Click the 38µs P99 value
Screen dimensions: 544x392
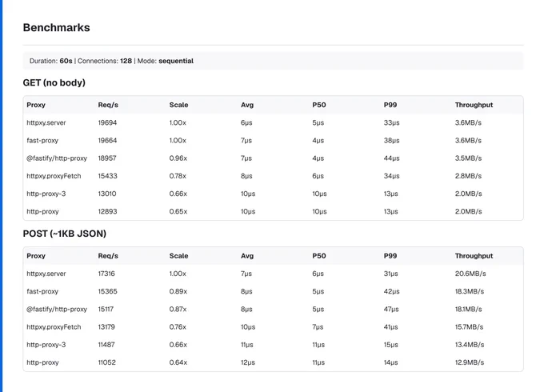point(392,140)
